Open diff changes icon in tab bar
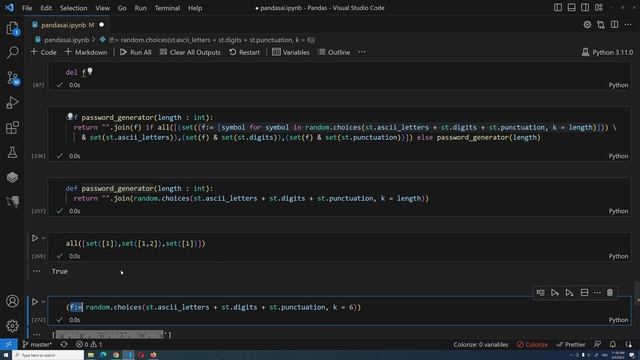The height and width of the screenshot is (360, 640). pos(601,24)
